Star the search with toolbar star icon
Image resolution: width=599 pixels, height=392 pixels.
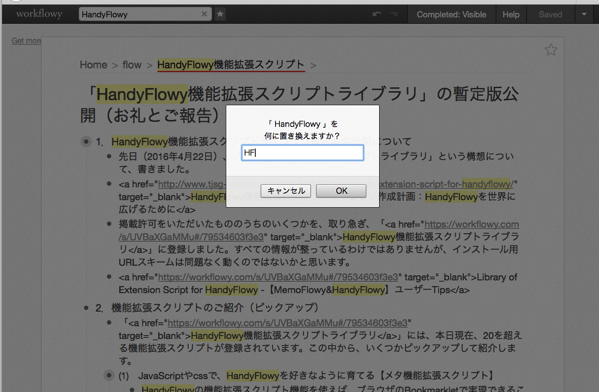click(220, 14)
